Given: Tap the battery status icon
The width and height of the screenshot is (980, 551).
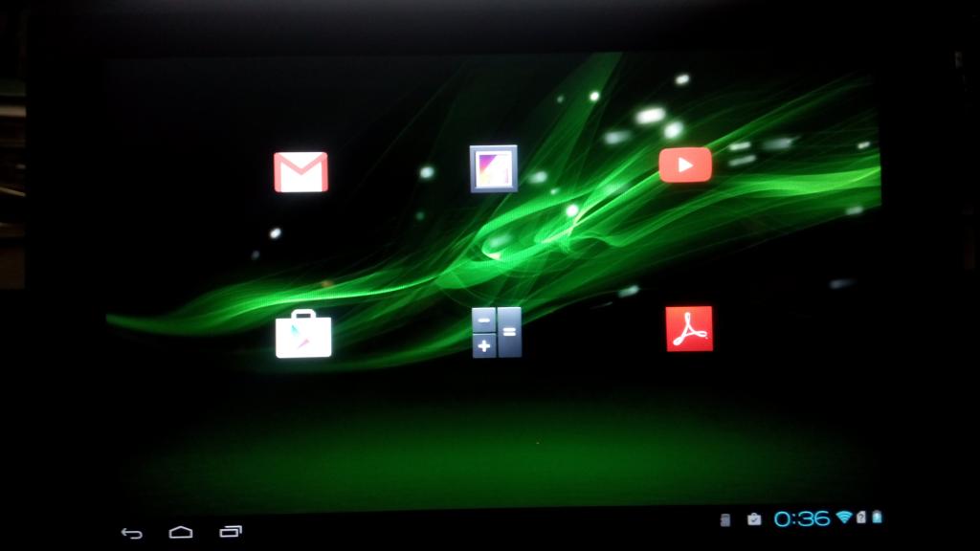Looking at the screenshot, I should 877,517.
